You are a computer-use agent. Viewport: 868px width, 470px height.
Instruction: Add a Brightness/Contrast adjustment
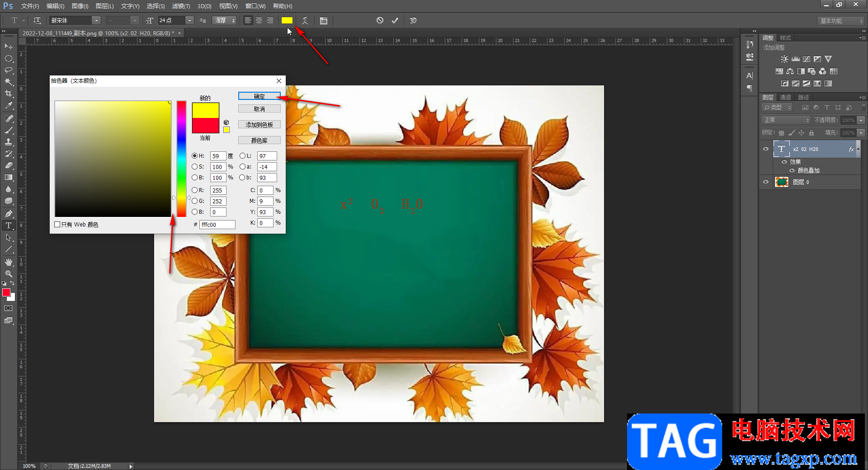coord(784,59)
